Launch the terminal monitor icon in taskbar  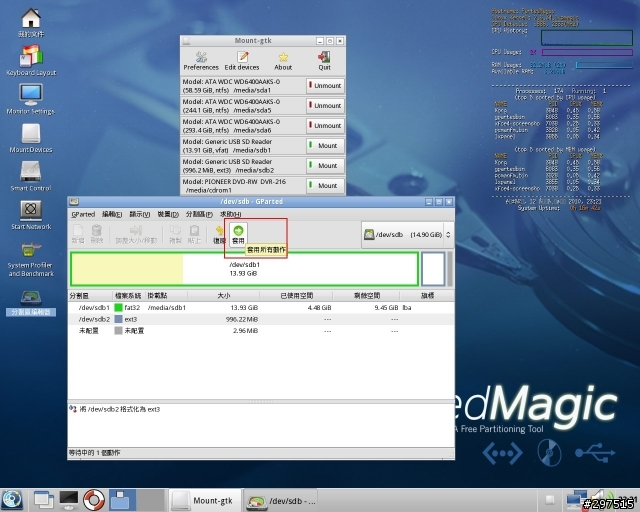point(69,500)
